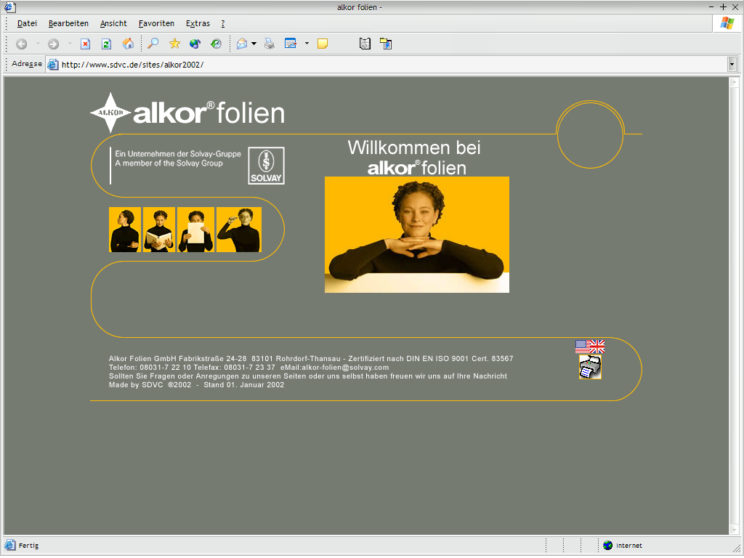Click the 'Adresse' toolbar label
This screenshot has height=558, width=744.
point(27,64)
